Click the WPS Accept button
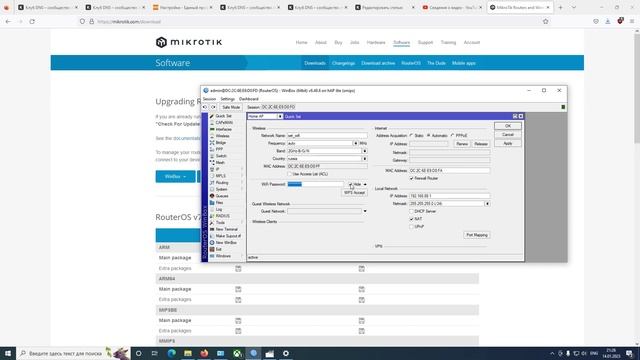 click(x=354, y=193)
